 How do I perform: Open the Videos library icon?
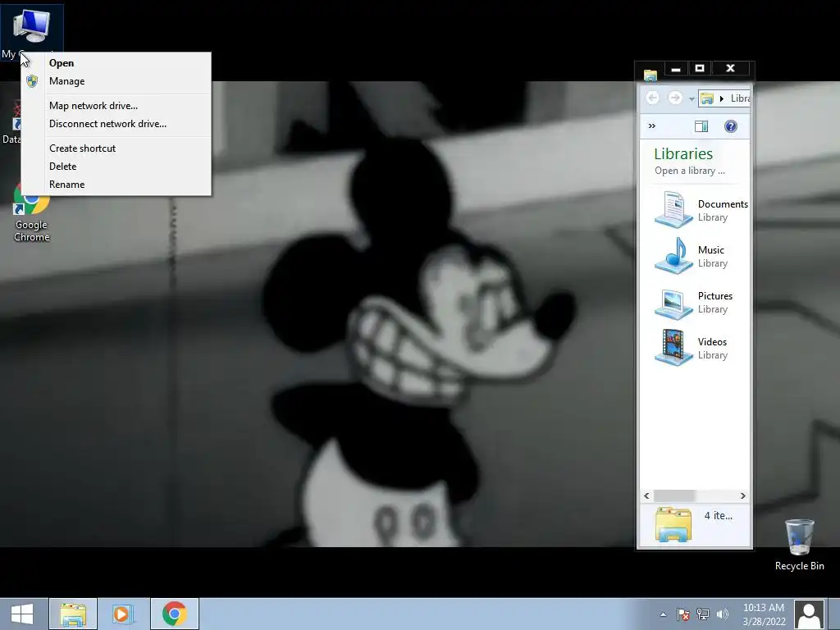click(673, 348)
